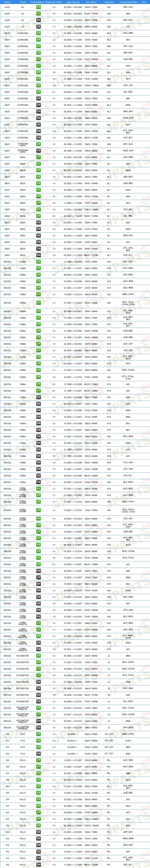
Task: Click petrol icon in Cordoba AZL, BBX row
Action: 38,92
